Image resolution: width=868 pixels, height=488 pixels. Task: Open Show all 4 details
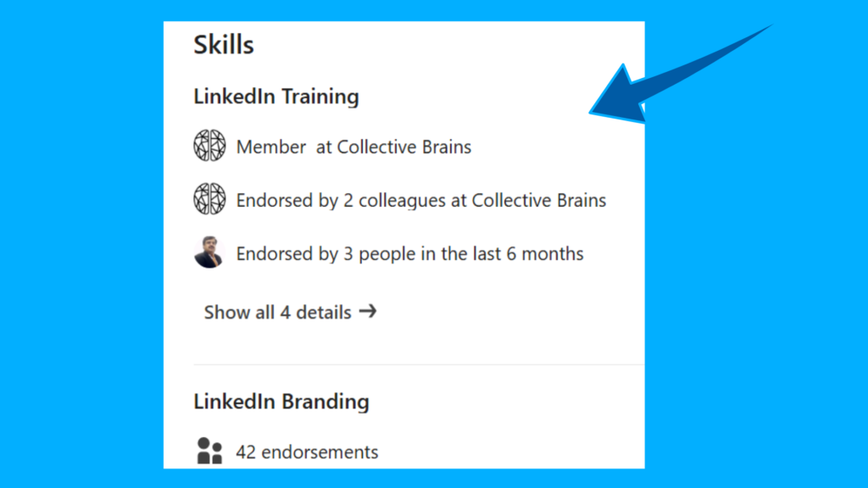(x=277, y=312)
